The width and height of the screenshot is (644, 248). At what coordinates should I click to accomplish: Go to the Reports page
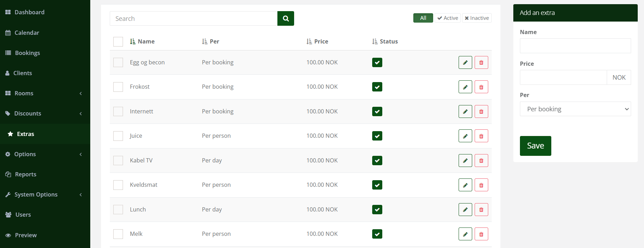point(25,174)
